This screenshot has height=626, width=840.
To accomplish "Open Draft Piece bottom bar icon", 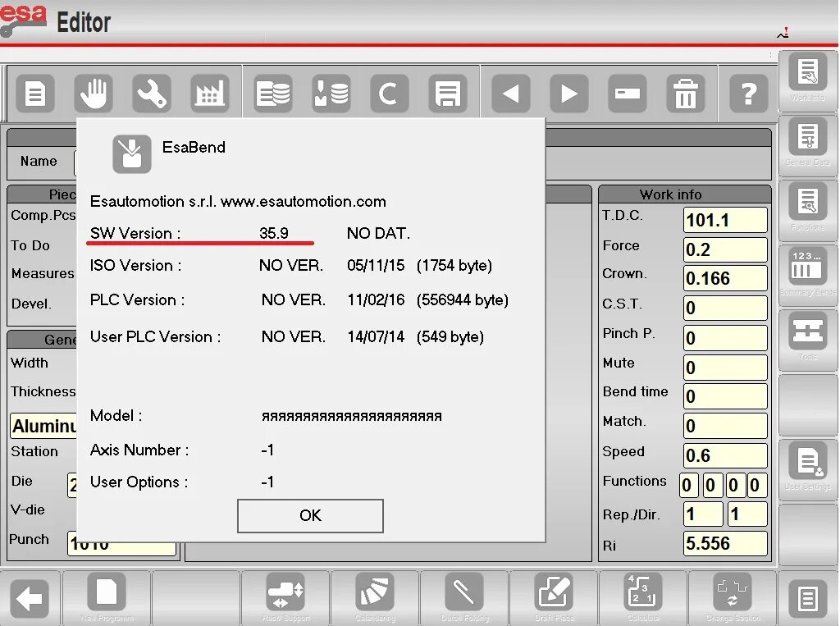I will [x=554, y=597].
